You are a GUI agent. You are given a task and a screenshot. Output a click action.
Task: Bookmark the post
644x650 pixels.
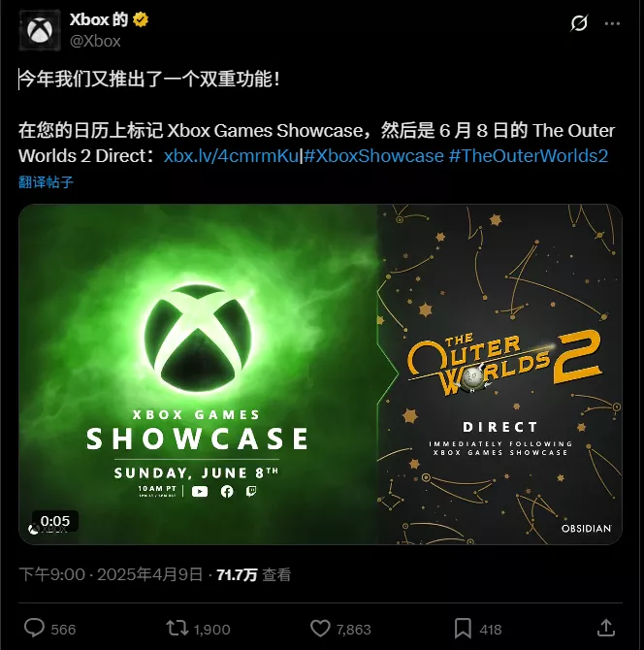[463, 629]
